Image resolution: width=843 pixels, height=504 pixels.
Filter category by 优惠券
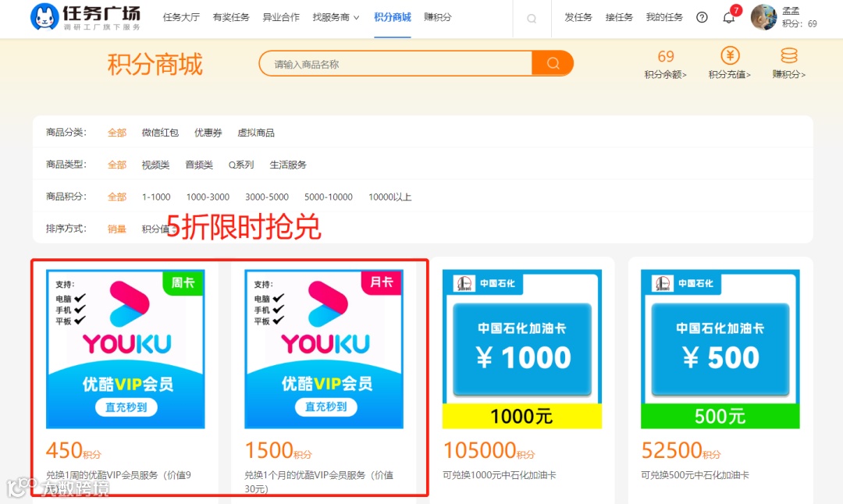pyautogui.click(x=208, y=133)
